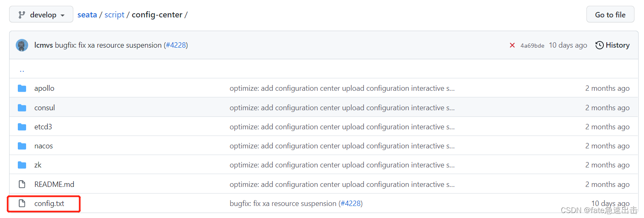Open commit hash 4a69bde
644x218 pixels.
click(x=532, y=46)
